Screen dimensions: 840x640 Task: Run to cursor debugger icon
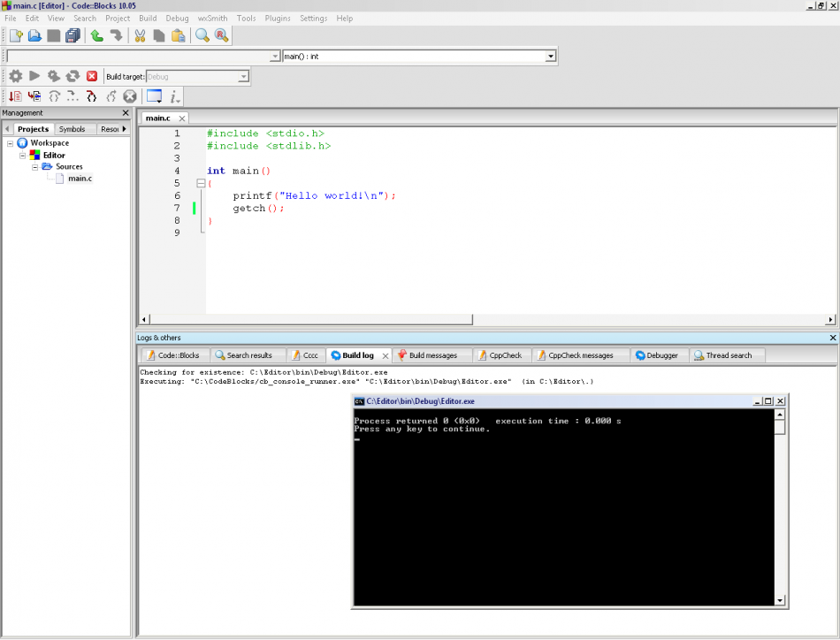click(34, 96)
